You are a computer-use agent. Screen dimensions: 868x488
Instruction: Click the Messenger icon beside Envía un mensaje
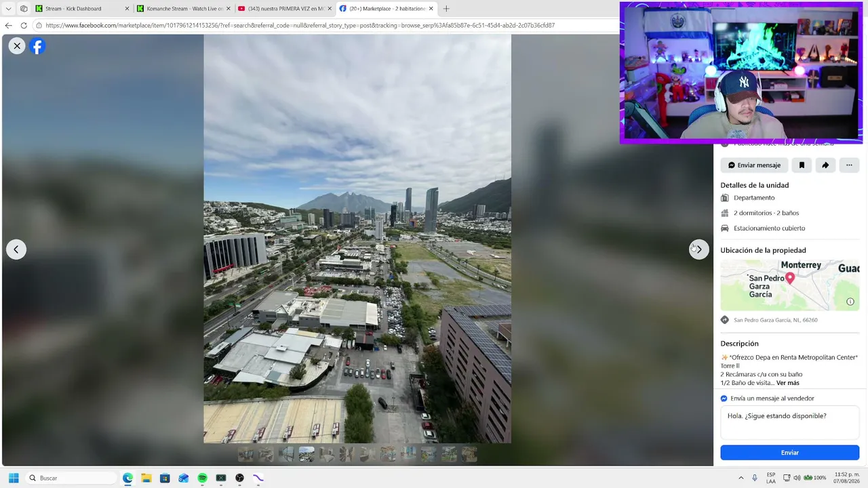[724, 399]
